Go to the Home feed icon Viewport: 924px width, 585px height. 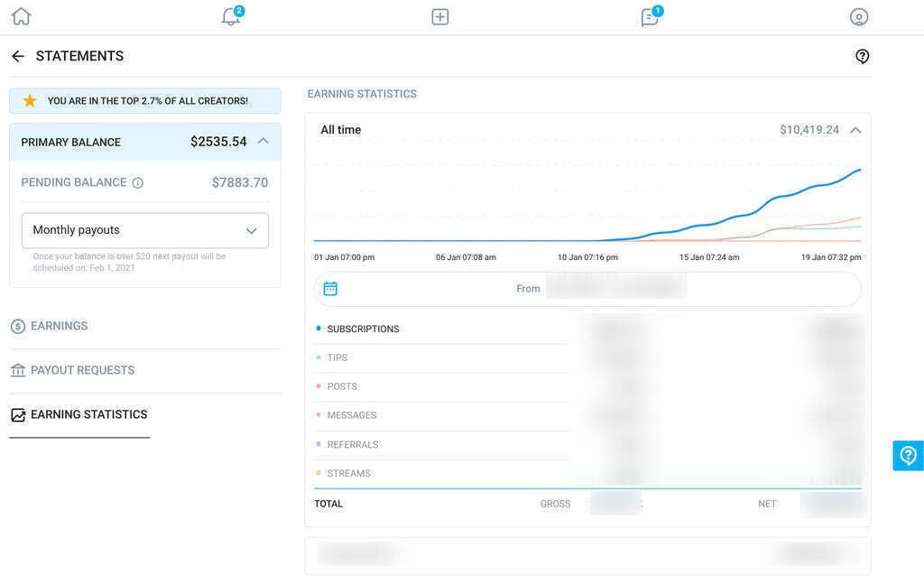click(x=21, y=16)
